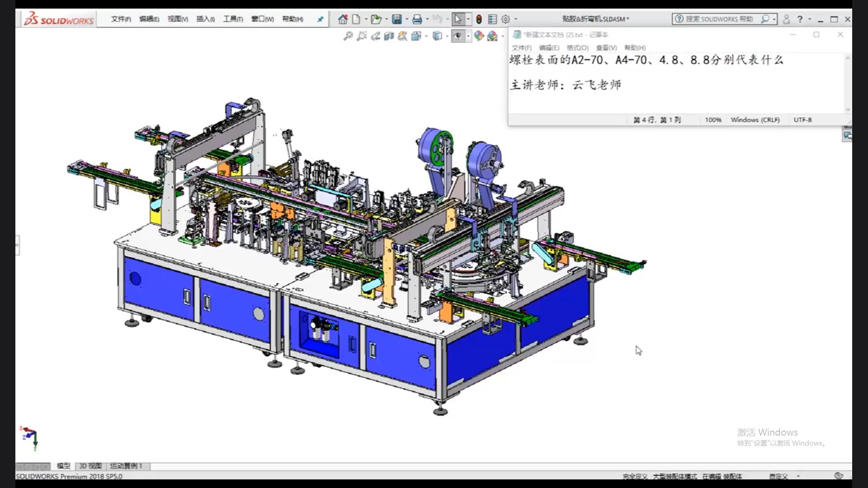
Task: Click Zoom to Fit icon
Action: click(x=348, y=36)
